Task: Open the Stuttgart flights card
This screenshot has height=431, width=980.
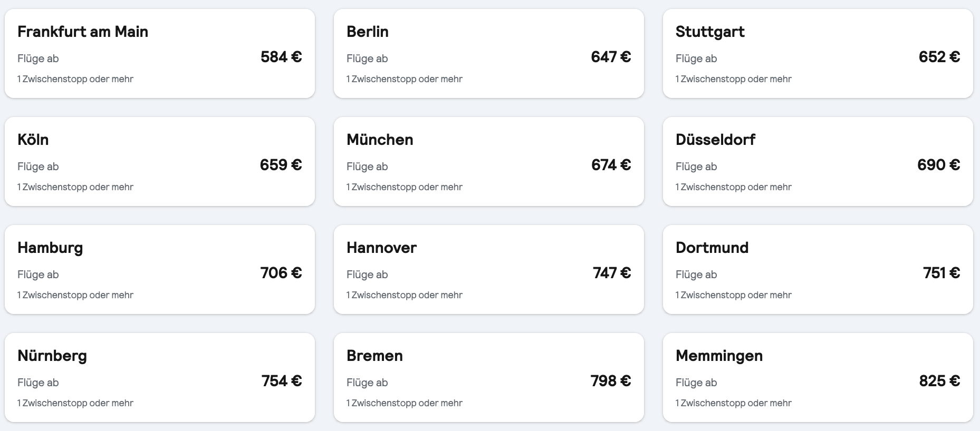Action: (x=818, y=53)
